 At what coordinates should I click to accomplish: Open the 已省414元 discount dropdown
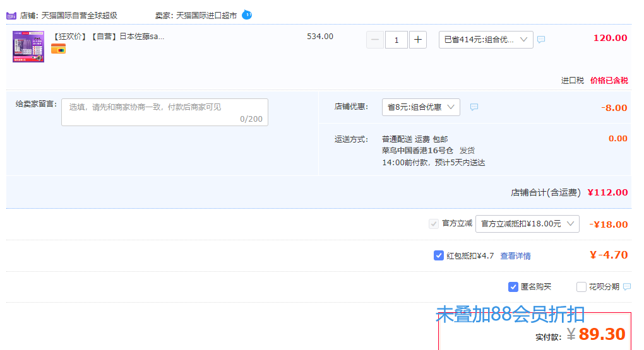click(x=486, y=40)
